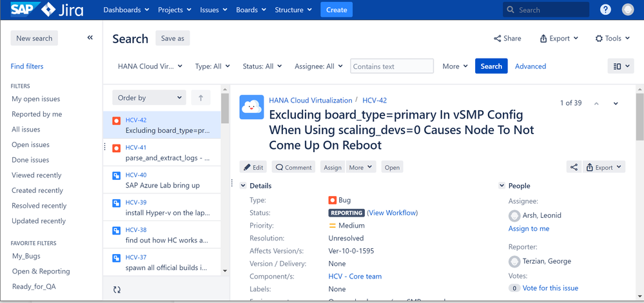The image size is (644, 303).
Task: Open the layout switcher icon button
Action: (x=621, y=66)
